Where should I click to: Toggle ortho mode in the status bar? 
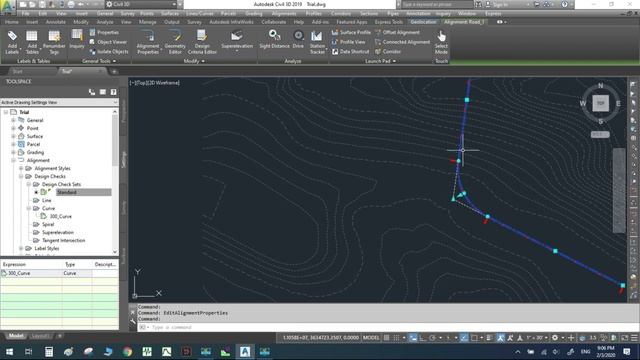tap(422, 338)
